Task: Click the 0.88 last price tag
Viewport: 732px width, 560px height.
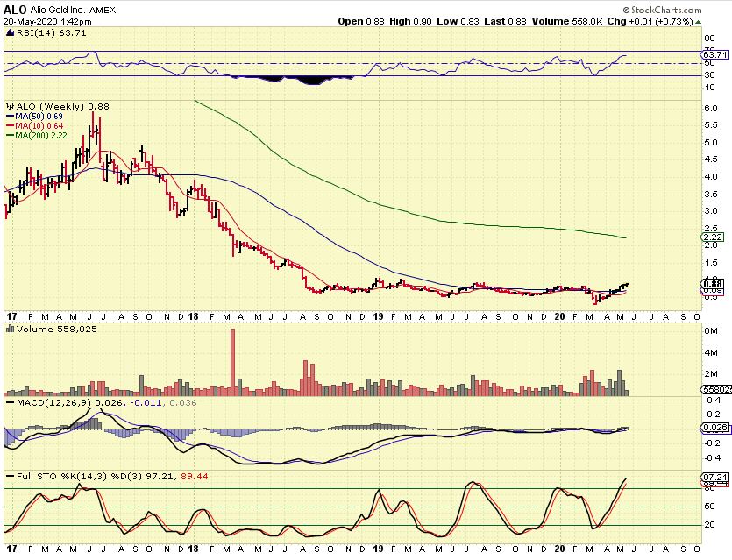Action: pyautogui.click(x=714, y=284)
